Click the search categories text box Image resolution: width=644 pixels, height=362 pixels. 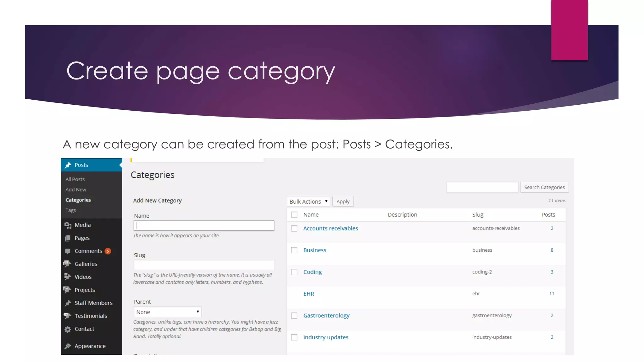click(x=482, y=187)
